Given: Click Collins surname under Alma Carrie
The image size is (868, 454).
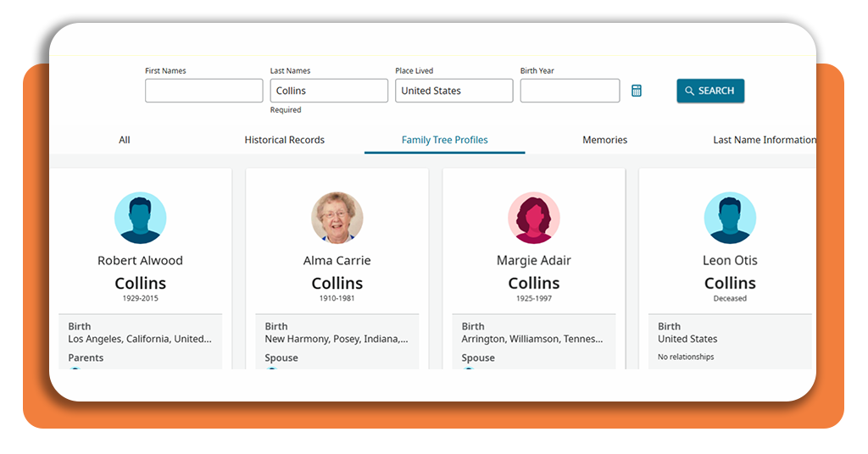Looking at the screenshot, I should click(x=337, y=283).
